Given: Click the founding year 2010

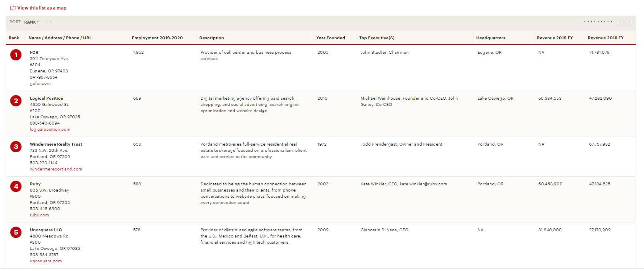Looking at the screenshot, I should [x=322, y=98].
